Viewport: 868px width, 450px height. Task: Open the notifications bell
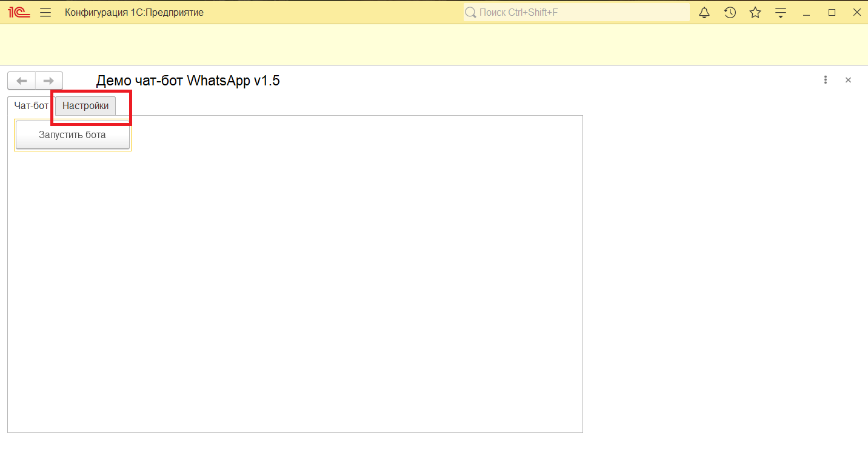(704, 12)
